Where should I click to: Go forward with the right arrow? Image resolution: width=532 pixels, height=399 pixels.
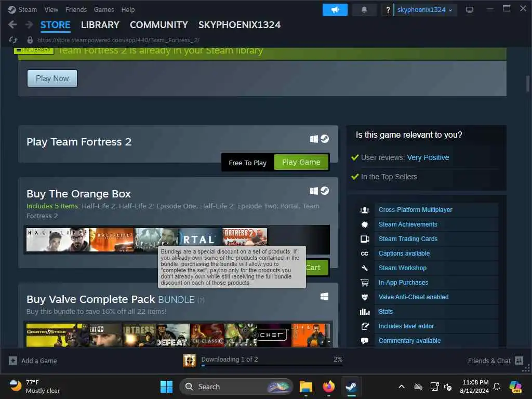29,24
